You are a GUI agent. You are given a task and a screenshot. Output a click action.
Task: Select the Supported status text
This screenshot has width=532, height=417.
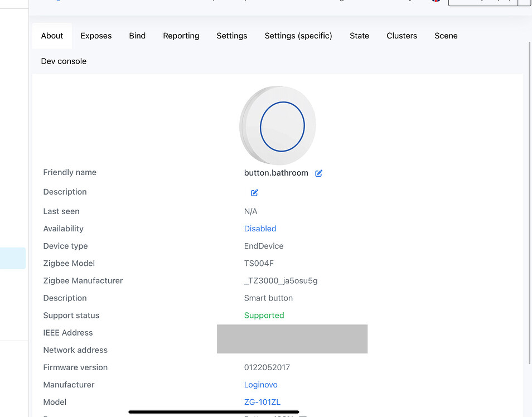point(264,315)
